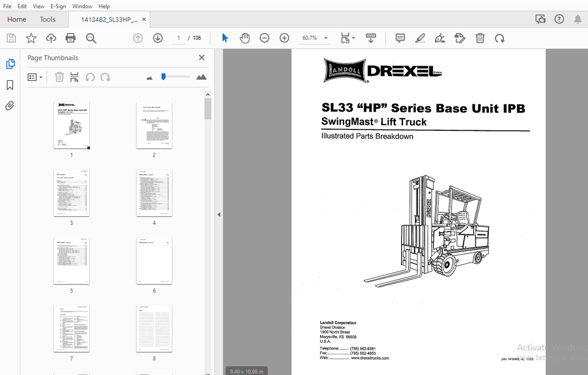
Task: Open the File menu
Action: pyautogui.click(x=7, y=6)
